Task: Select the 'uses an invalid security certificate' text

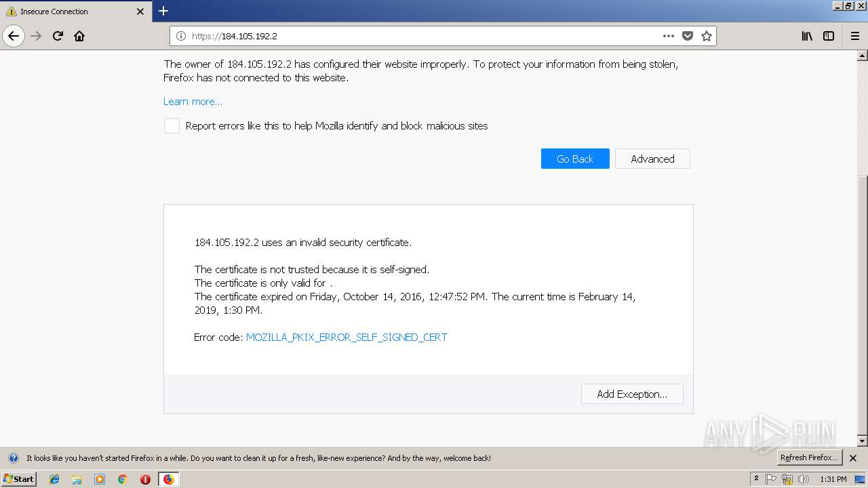Action: (336, 242)
